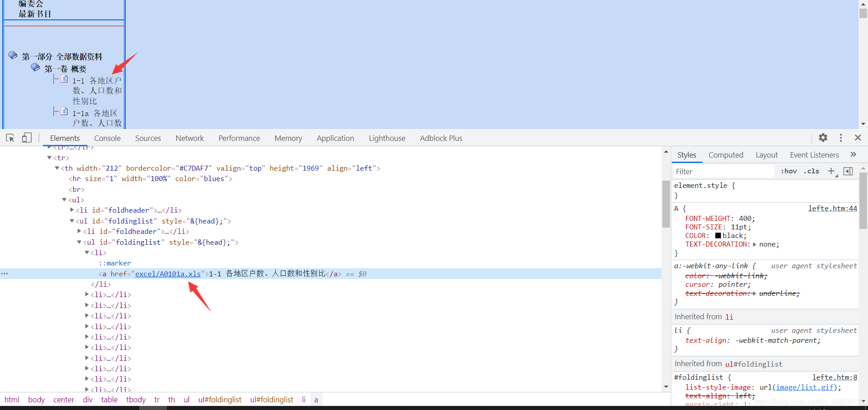868x410 pixels.
Task: Click black color swatch in COLOR property
Action: click(718, 236)
